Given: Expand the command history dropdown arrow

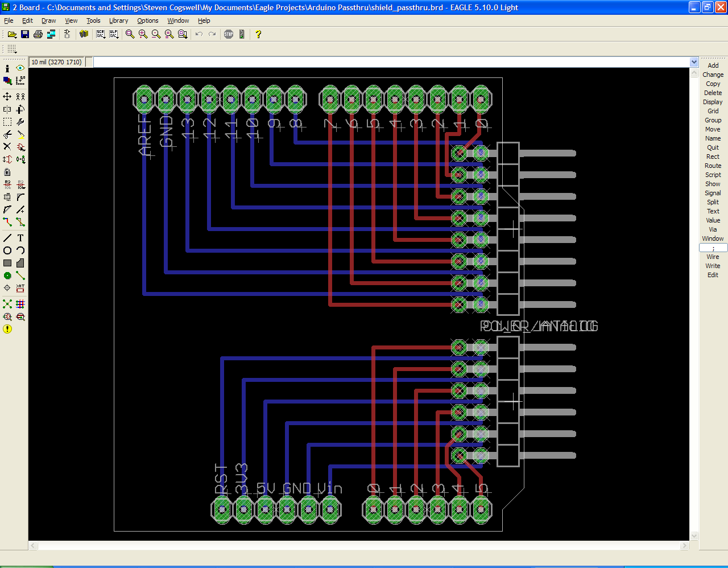Looking at the screenshot, I should (694, 62).
